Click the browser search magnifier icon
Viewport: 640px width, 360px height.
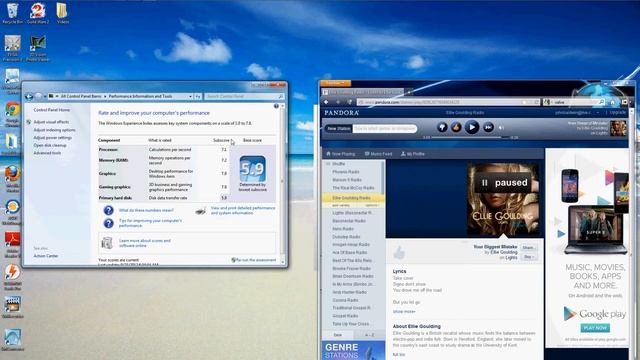602,102
